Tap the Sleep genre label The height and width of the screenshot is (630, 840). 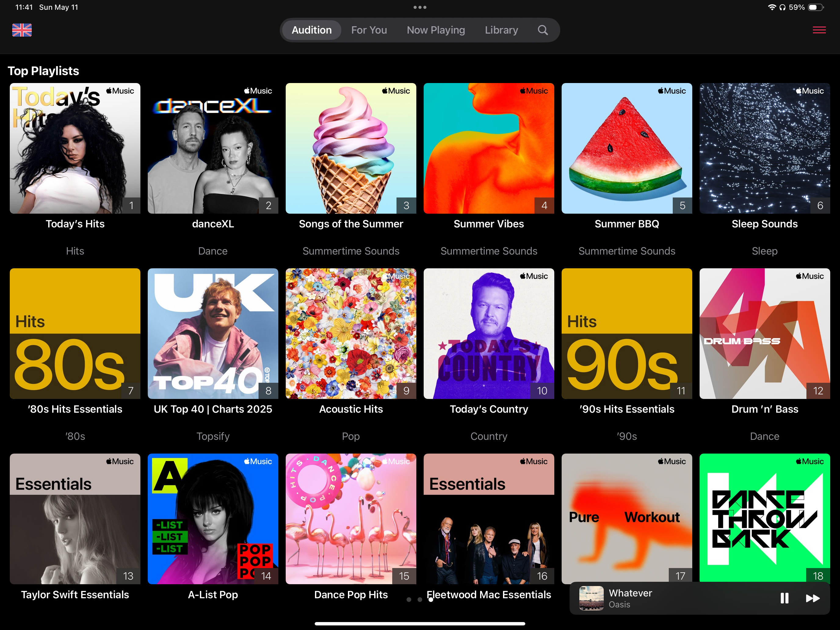pos(764,251)
